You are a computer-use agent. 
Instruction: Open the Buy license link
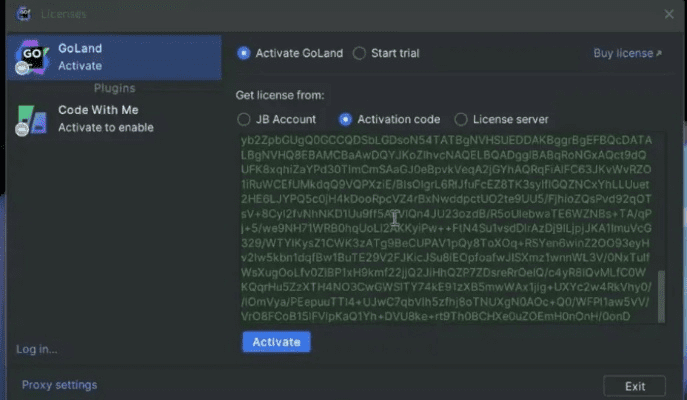627,53
